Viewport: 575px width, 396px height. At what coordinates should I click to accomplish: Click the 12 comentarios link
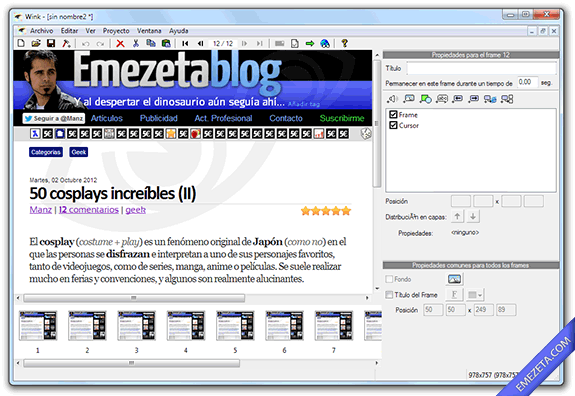(x=89, y=210)
